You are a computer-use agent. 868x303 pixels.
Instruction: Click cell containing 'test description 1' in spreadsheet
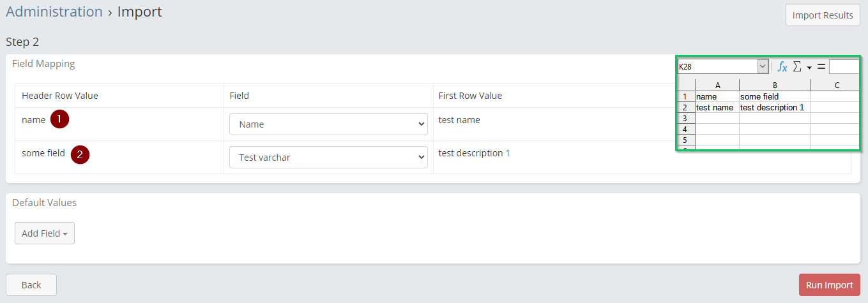tap(774, 108)
